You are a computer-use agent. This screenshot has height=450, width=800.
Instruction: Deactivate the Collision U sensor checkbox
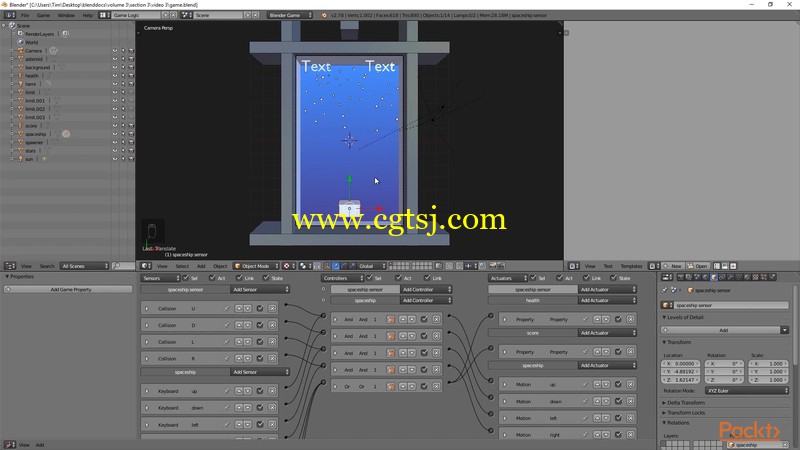pos(260,308)
